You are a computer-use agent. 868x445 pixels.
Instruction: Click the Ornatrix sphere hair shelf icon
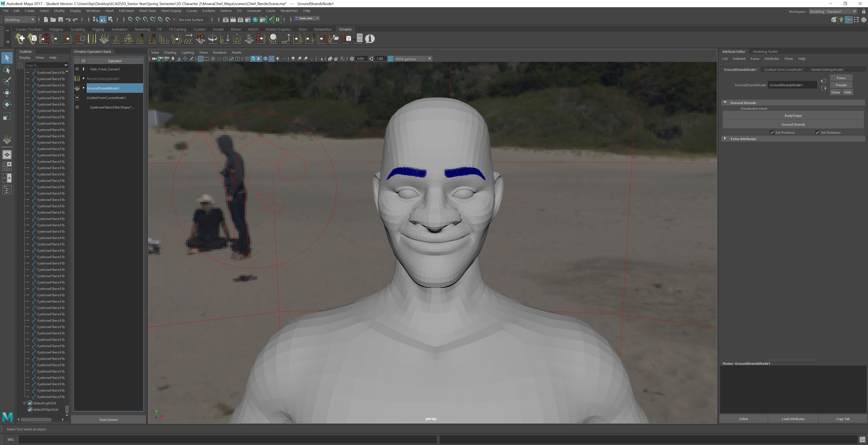click(273, 39)
